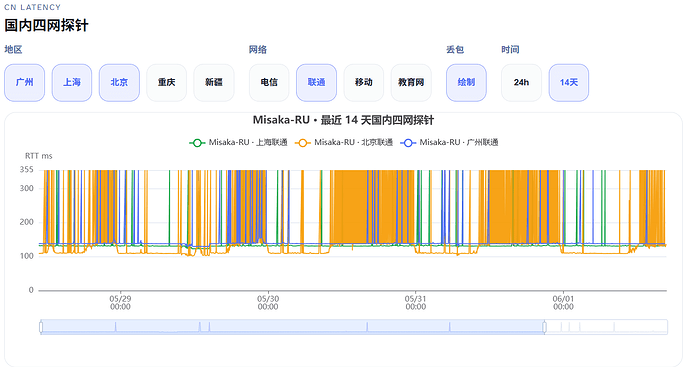Toggle the 北京 region filter
Viewport: 690px width, 367px height.
pyautogui.click(x=119, y=83)
